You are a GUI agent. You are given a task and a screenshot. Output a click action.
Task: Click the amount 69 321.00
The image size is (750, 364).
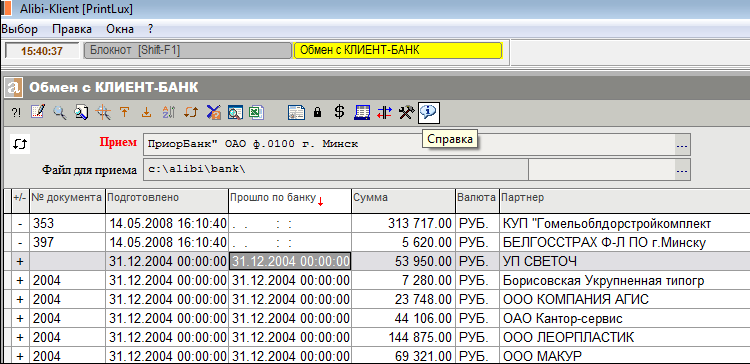424,356
